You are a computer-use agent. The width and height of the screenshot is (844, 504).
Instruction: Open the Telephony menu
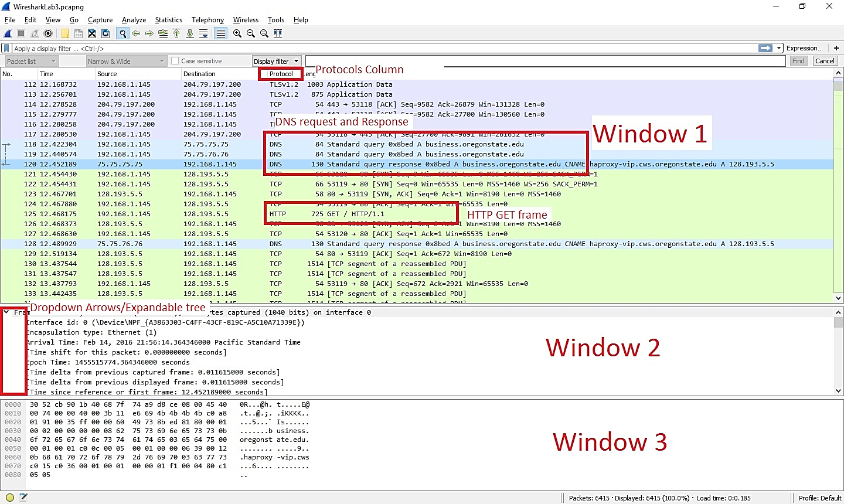pos(207,19)
